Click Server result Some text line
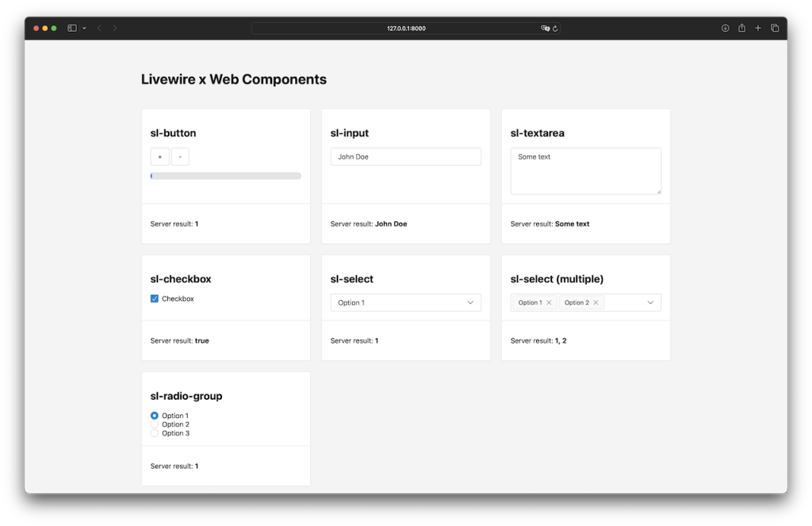 pos(550,224)
